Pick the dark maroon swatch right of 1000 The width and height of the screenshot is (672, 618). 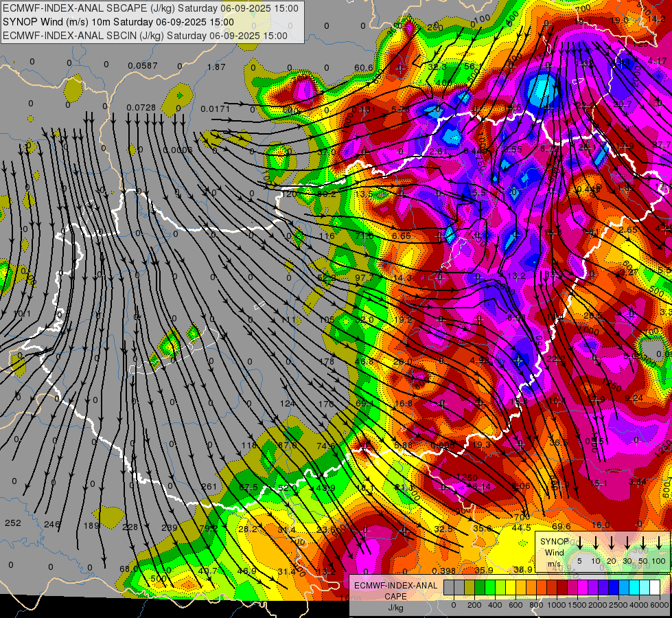tap(562, 587)
